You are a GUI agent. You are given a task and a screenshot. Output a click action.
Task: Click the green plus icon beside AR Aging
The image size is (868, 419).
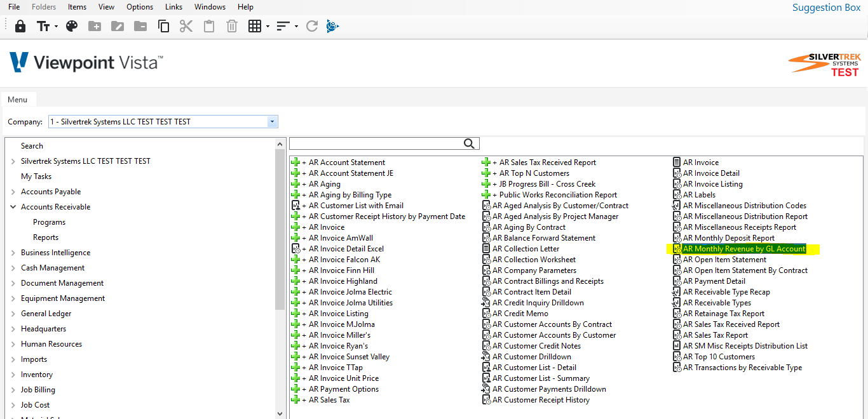click(x=295, y=184)
